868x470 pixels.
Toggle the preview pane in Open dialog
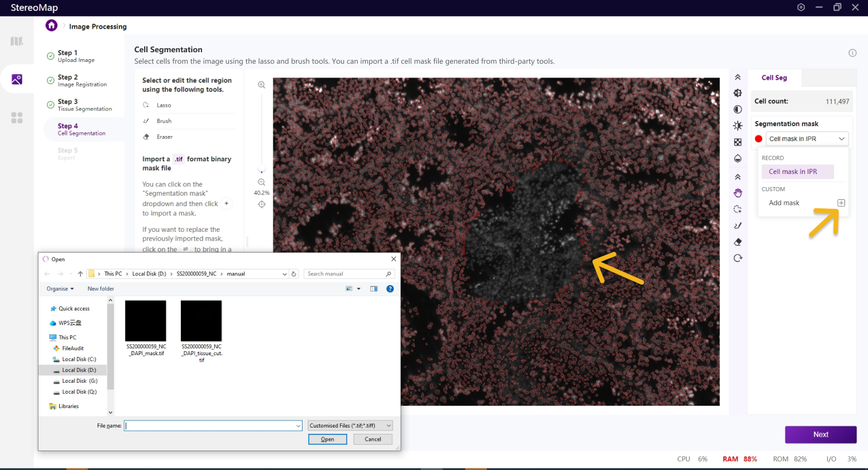pos(374,289)
